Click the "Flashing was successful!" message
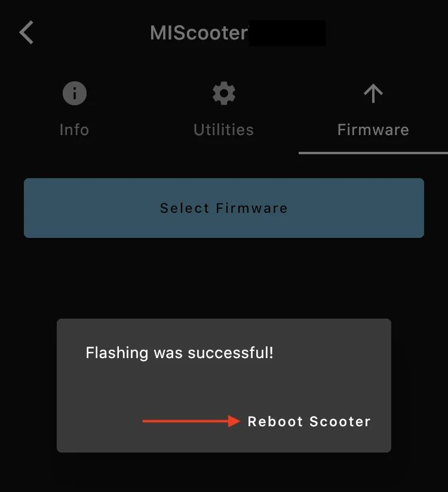 coord(179,353)
